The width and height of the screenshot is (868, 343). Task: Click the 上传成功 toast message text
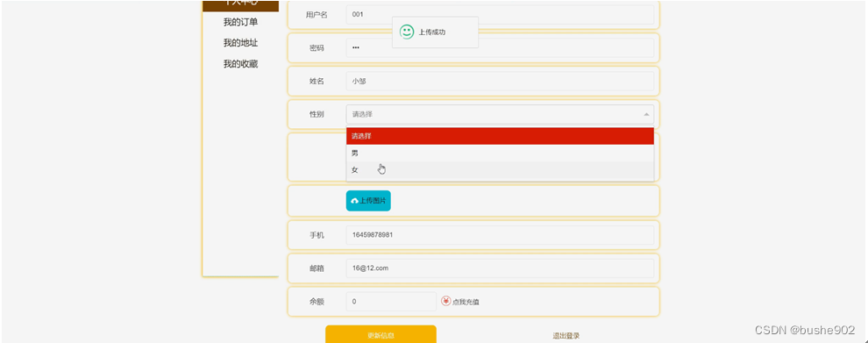[x=431, y=32]
